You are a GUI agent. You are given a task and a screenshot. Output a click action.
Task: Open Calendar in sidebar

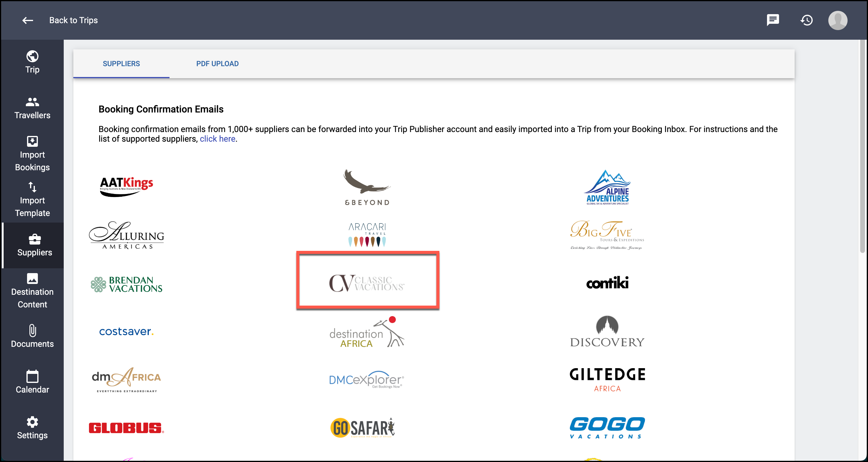pyautogui.click(x=32, y=382)
